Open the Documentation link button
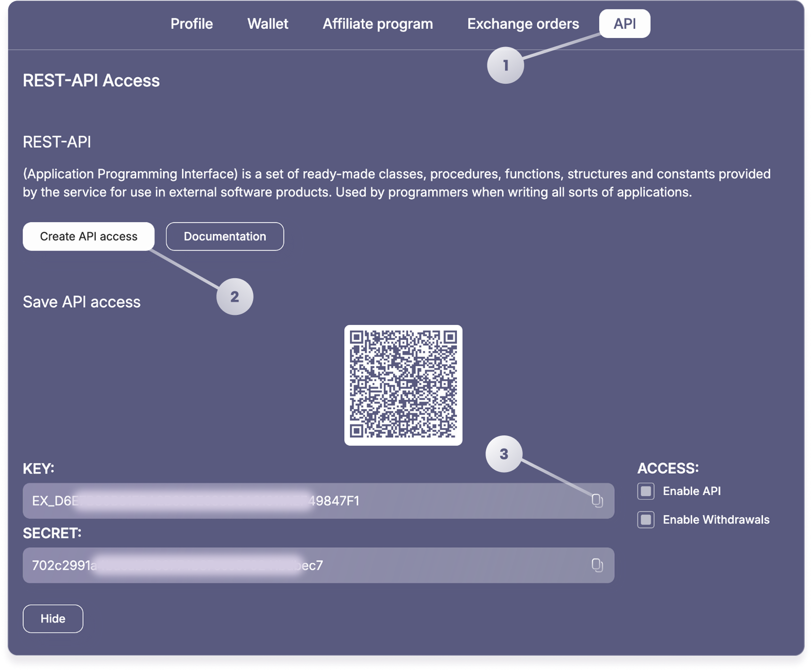This screenshot has height=671, width=812. 225,237
